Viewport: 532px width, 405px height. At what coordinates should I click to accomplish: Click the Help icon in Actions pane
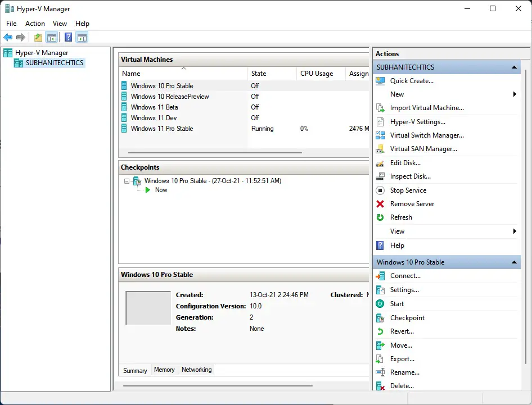coord(380,245)
